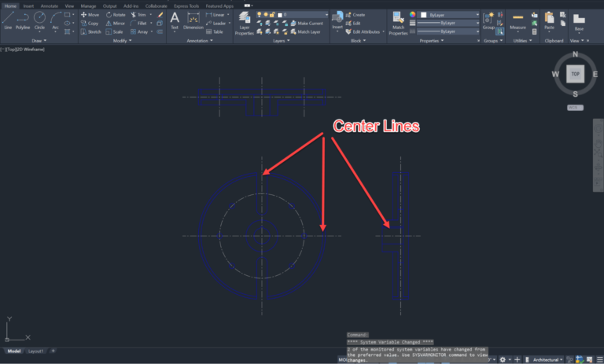Click the WCS label under ViewCube

575,108
